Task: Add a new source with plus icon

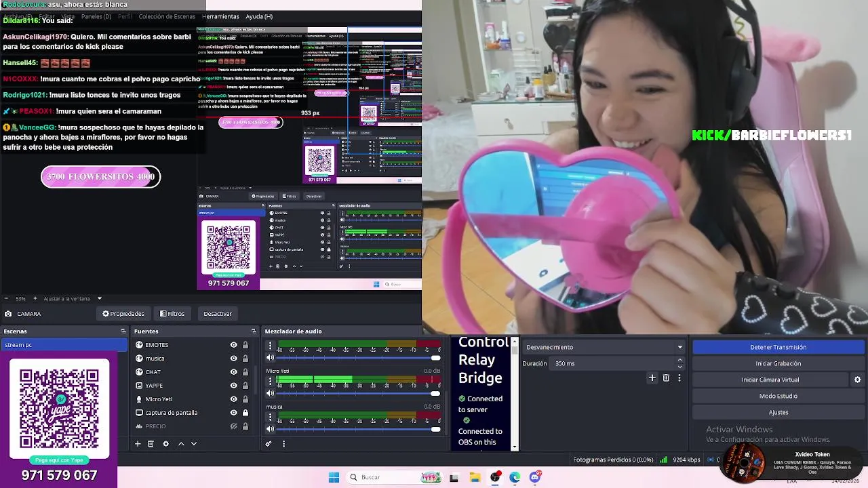Action: 138,444
